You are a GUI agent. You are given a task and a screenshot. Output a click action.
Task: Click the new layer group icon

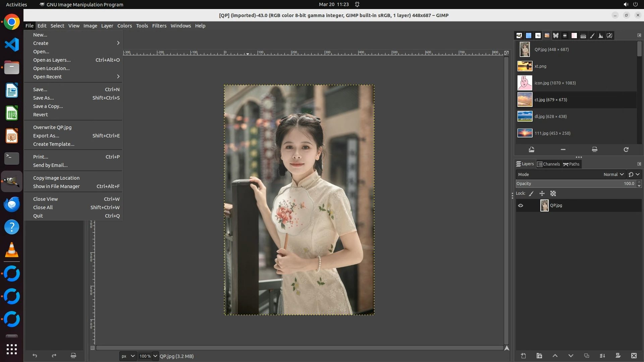click(539, 356)
